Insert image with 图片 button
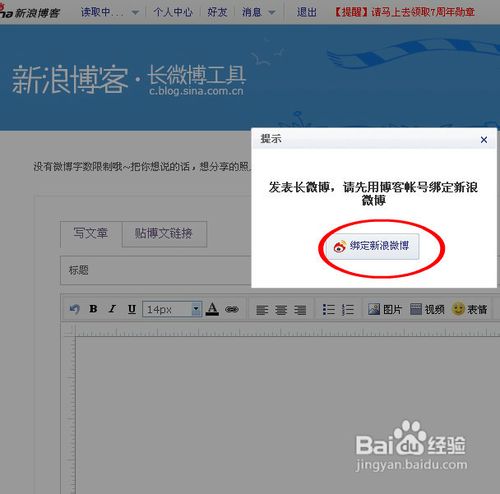500x494 pixels. click(x=385, y=309)
